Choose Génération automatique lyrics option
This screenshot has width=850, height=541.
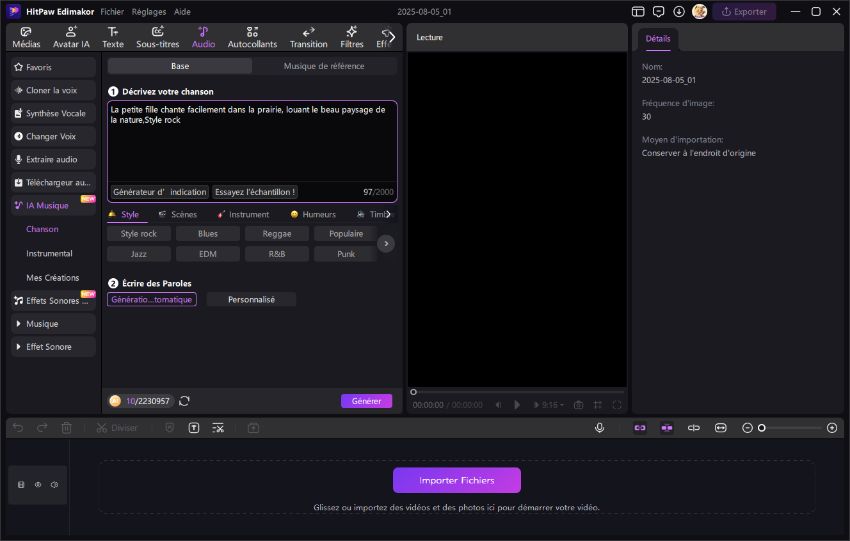click(x=152, y=300)
